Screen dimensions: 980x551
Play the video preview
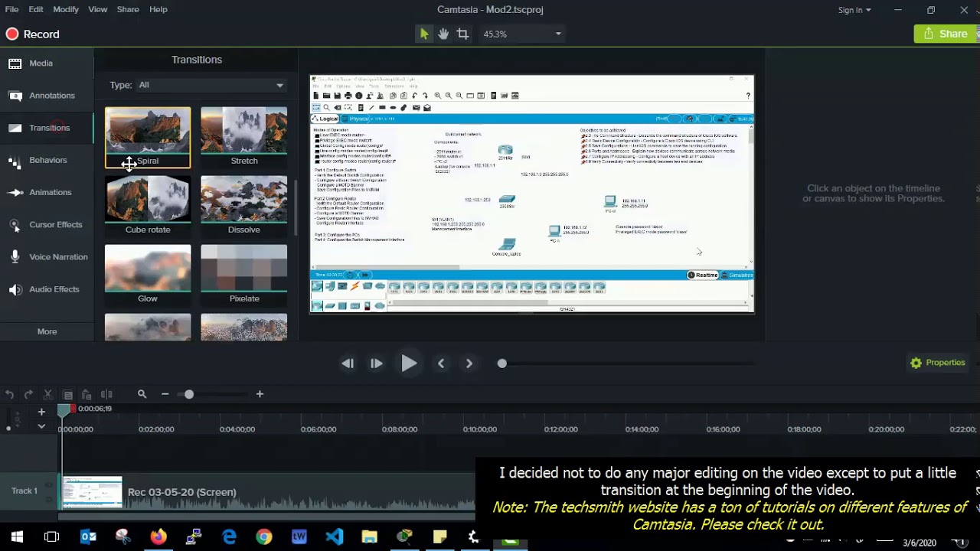409,364
